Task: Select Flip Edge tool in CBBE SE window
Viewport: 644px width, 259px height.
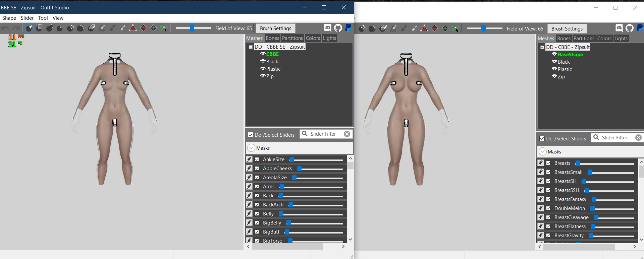Action: pos(143,28)
